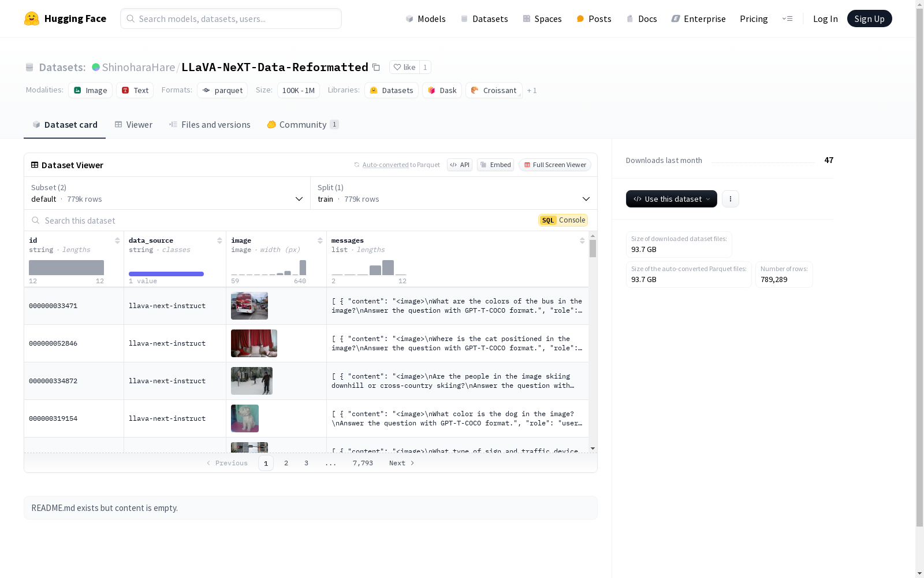This screenshot has height=578, width=924.
Task: Open the bus image thumbnail
Action: tap(249, 306)
